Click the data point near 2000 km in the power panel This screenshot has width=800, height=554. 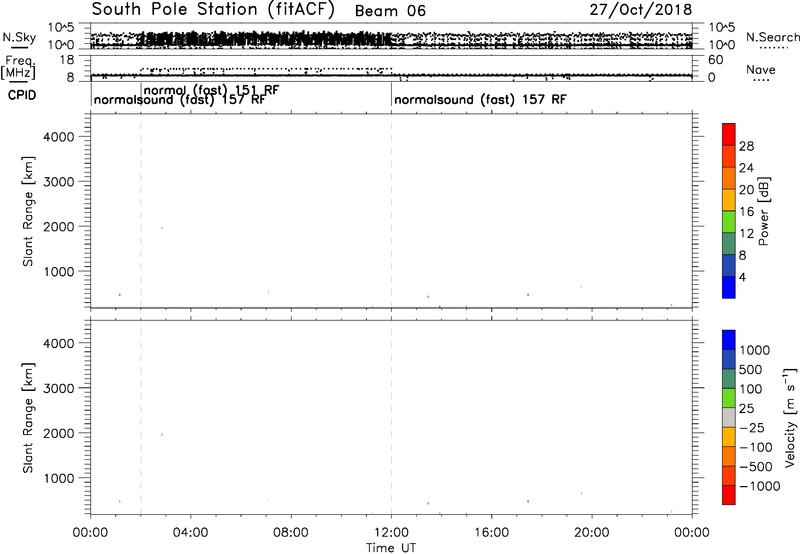[x=162, y=228]
